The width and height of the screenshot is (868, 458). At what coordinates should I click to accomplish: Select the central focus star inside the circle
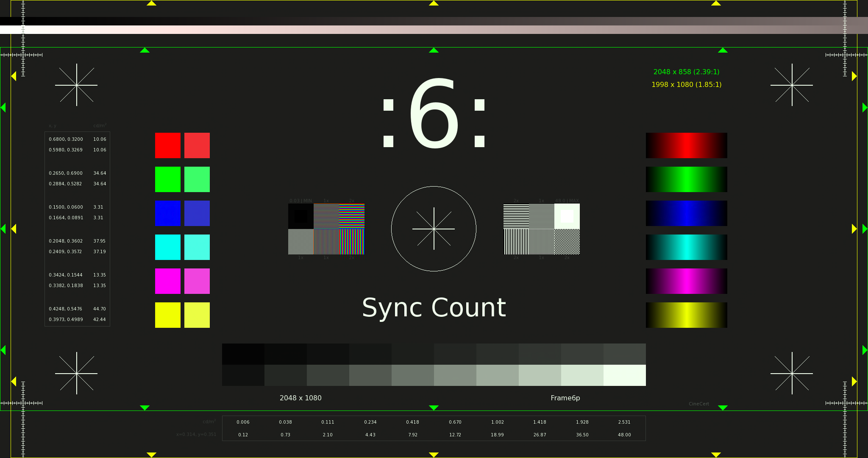point(434,229)
